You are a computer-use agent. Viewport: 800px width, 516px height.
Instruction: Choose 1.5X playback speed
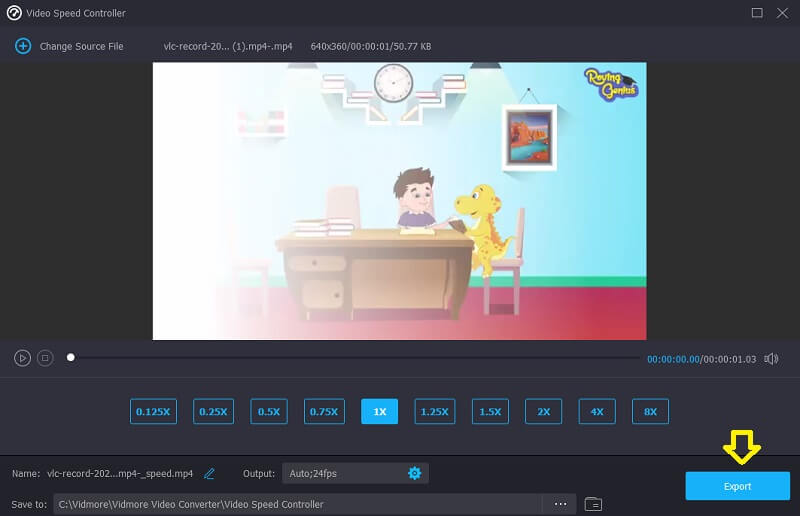(x=490, y=411)
